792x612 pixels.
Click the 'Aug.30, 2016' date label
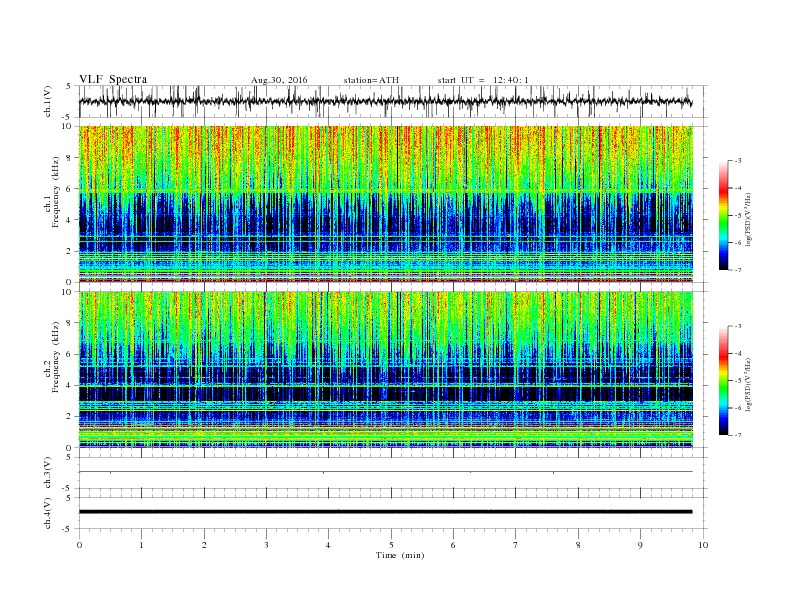(x=279, y=80)
